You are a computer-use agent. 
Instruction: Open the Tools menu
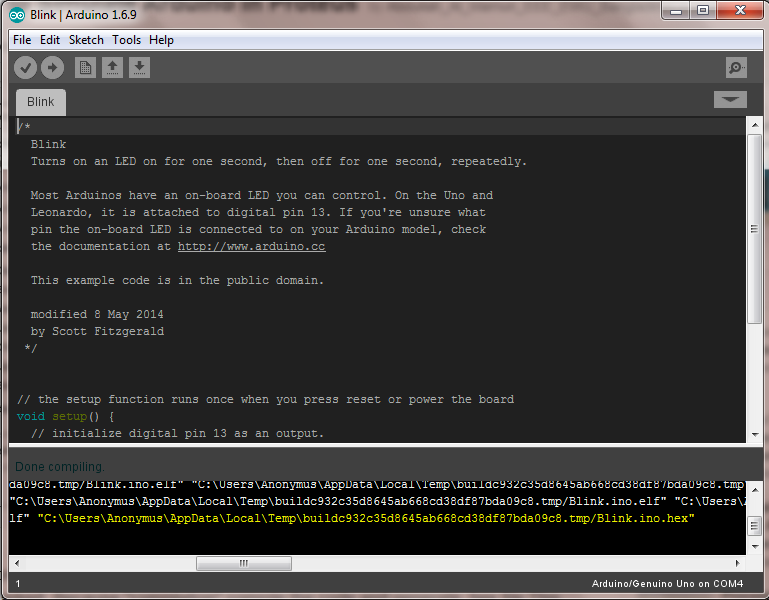pyautogui.click(x=127, y=40)
